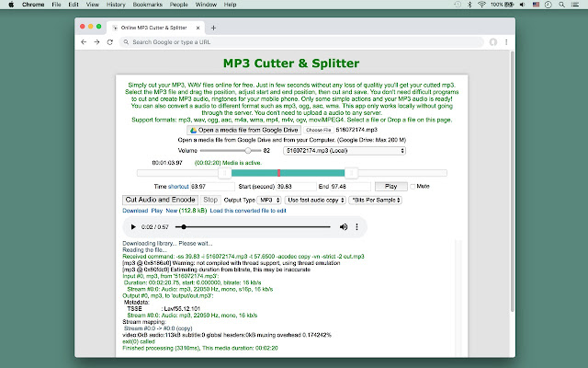Click the Stop button

(x=210, y=200)
